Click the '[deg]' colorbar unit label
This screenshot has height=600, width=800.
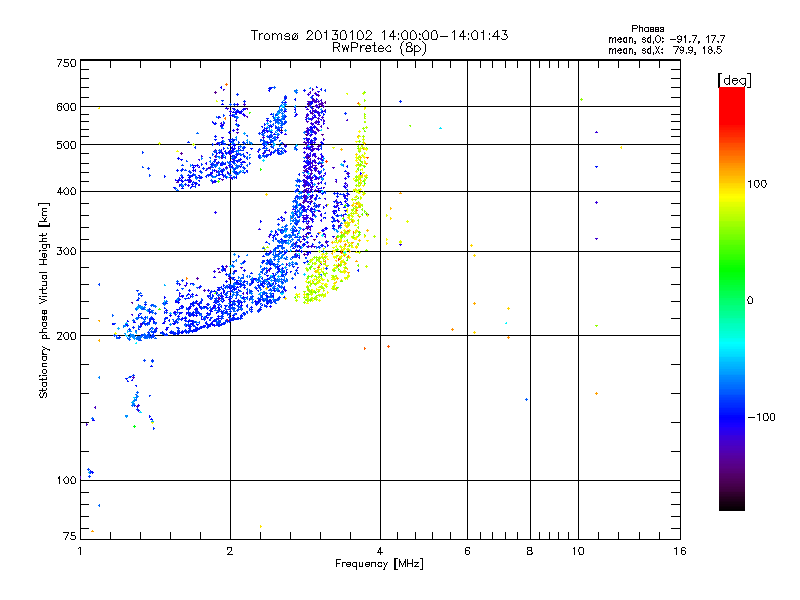(734, 80)
